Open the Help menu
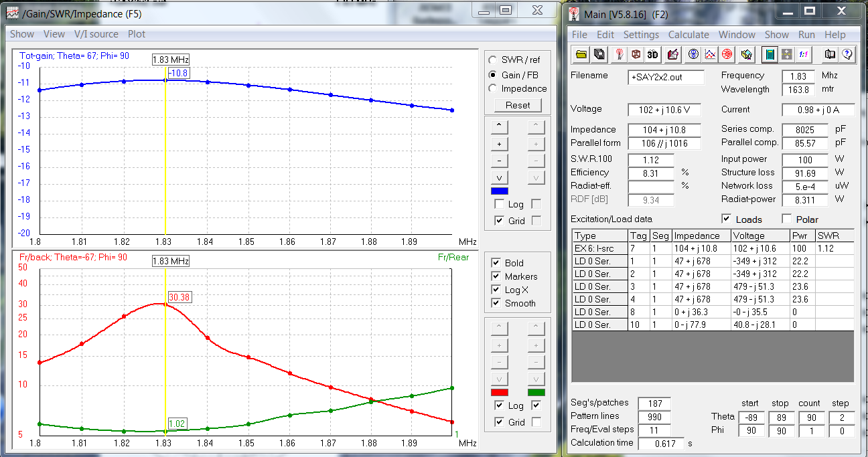 (835, 35)
